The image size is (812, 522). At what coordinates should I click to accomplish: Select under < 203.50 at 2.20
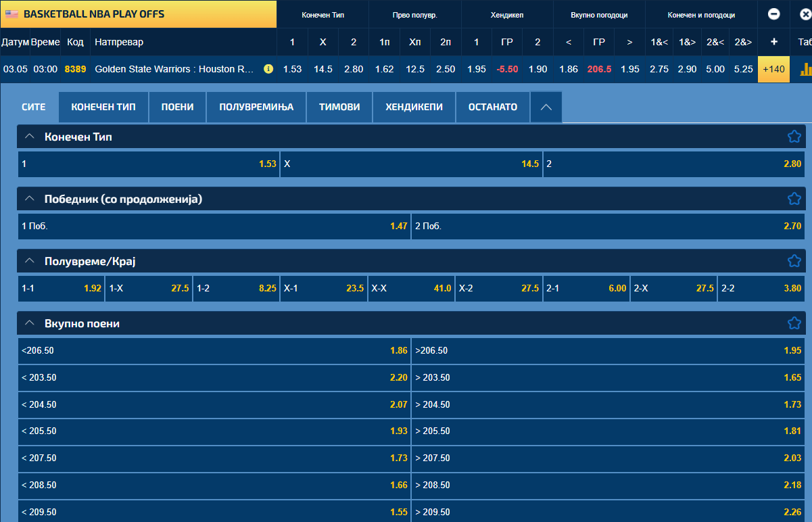(x=214, y=377)
